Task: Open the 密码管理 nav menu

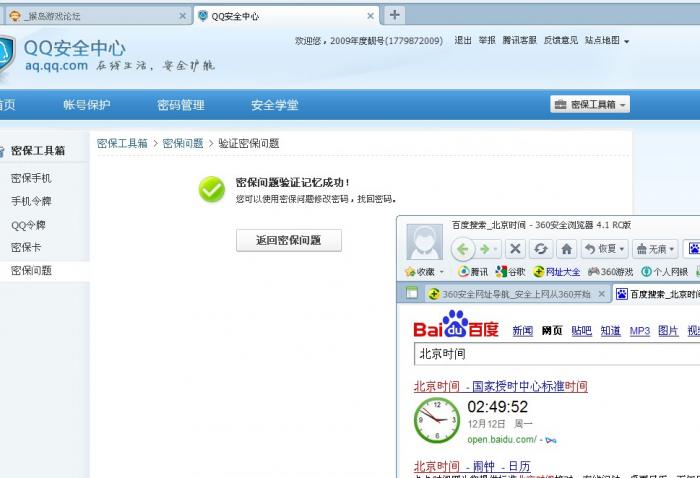Action: pyautogui.click(x=181, y=104)
